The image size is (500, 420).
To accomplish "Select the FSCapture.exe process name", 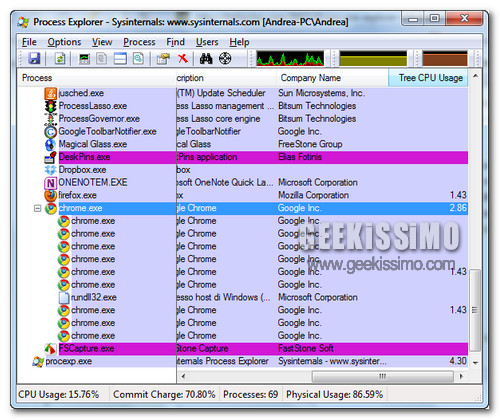I will click(x=87, y=349).
